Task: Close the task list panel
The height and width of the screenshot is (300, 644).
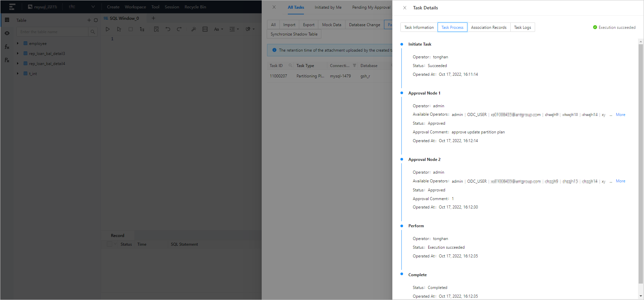Action: tap(274, 7)
